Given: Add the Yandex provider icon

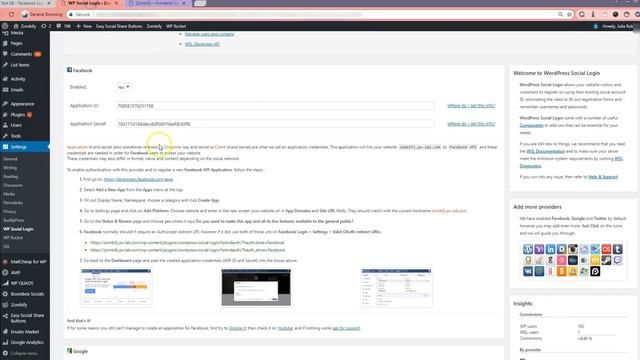Looking at the screenshot, I should point(551,271).
